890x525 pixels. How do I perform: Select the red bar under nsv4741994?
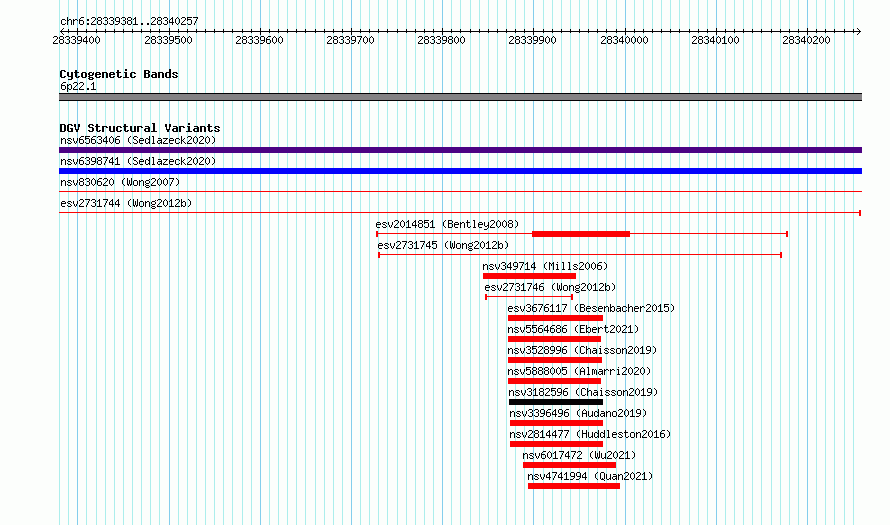[x=574, y=486]
